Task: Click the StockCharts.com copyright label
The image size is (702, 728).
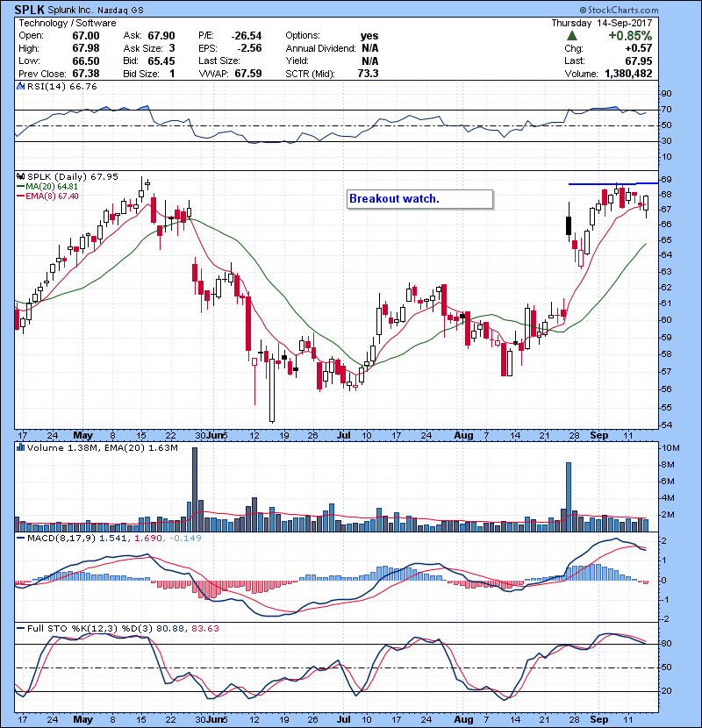Action: [x=619, y=10]
